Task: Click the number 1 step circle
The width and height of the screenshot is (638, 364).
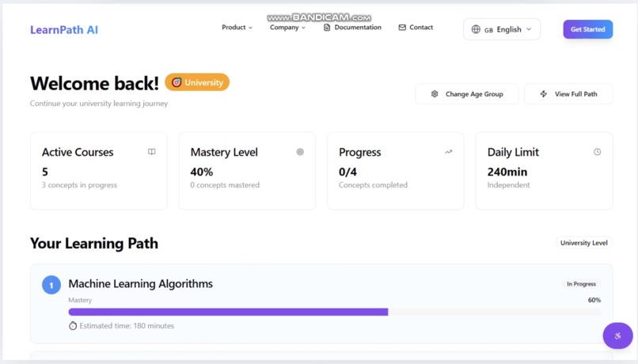Action: (x=51, y=285)
